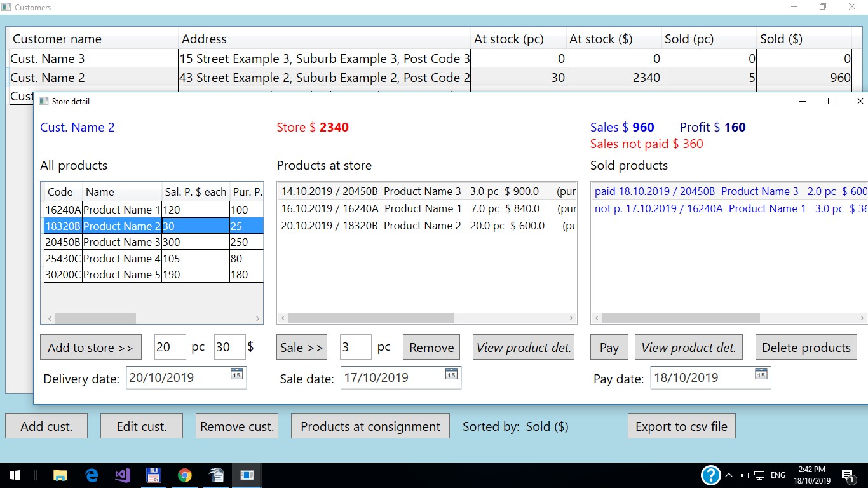Viewport: 868px width, 488px height.
Task: Open the notification action center
Action: [x=848, y=475]
